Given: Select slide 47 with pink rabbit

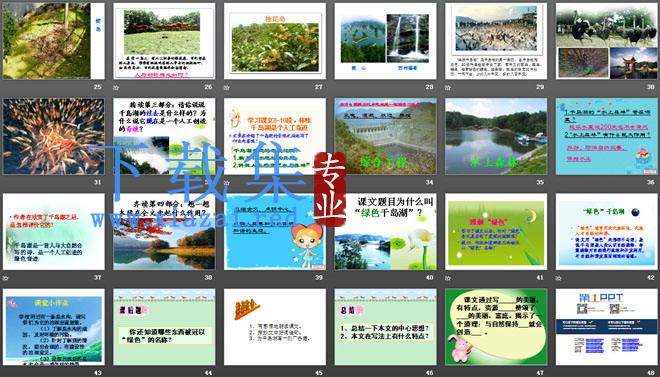Looking at the screenshot, I should [x=496, y=327].
